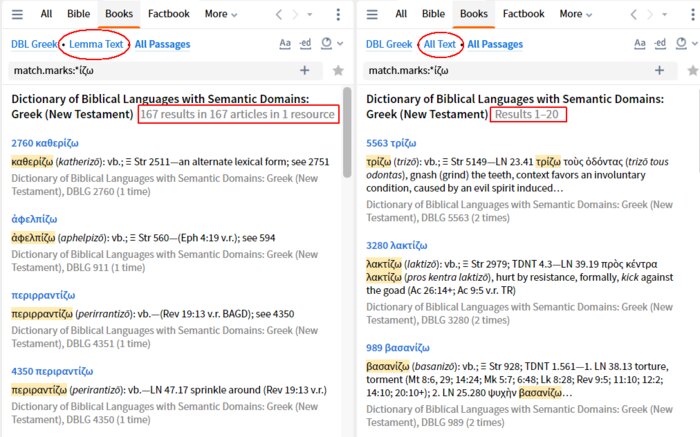Screen dimensions: 700x437
Task: Open the Factbook tab in right panel
Action: (x=524, y=14)
